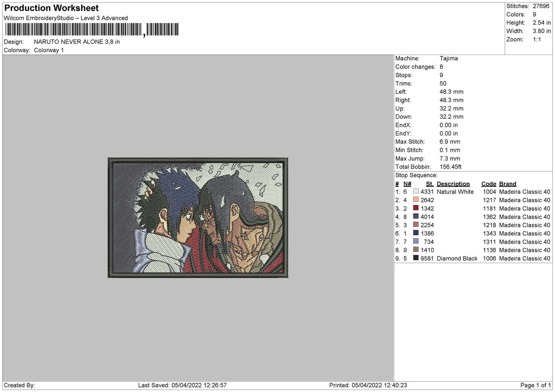Click the Colorway 1 label
555x392 pixels.
[x=49, y=50]
